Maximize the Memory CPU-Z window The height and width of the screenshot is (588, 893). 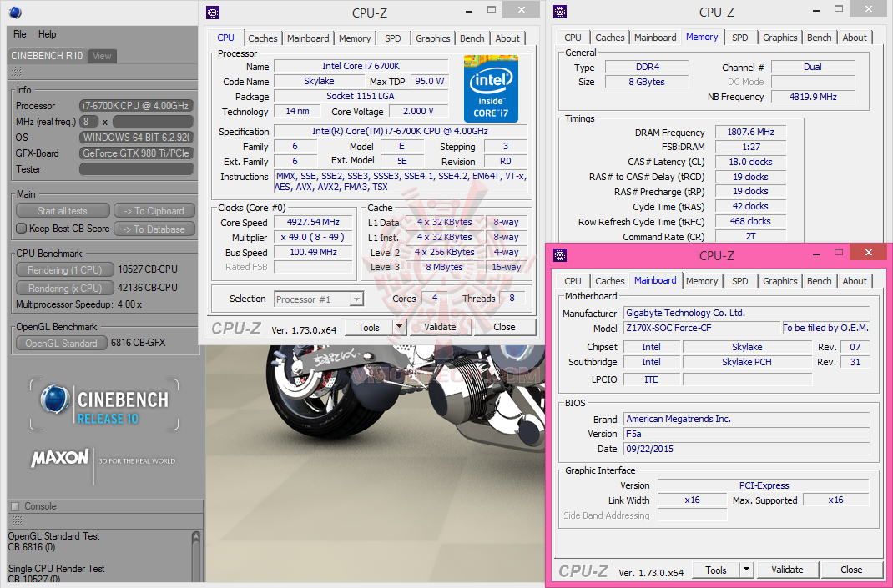pos(838,8)
